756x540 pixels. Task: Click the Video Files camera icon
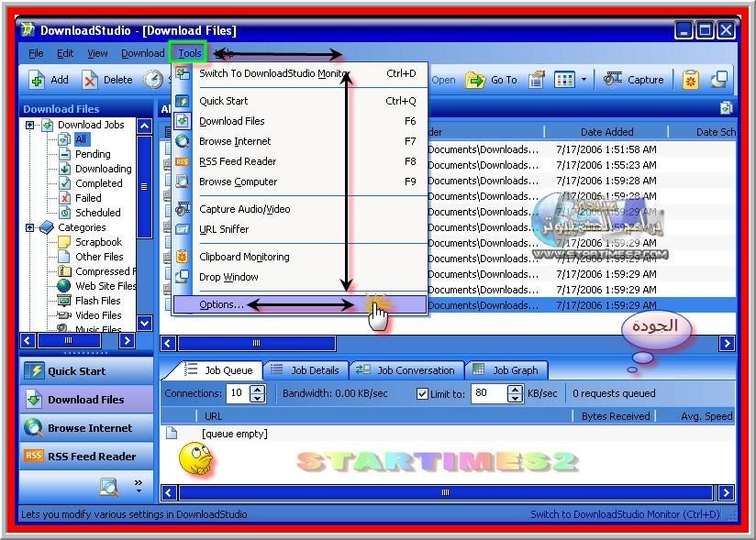pos(64,315)
